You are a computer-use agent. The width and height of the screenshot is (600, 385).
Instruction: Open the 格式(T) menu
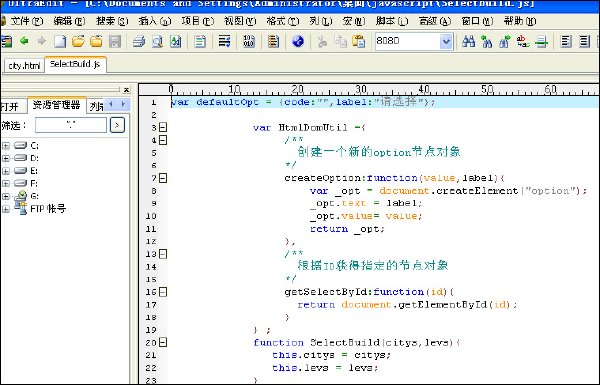pos(283,21)
